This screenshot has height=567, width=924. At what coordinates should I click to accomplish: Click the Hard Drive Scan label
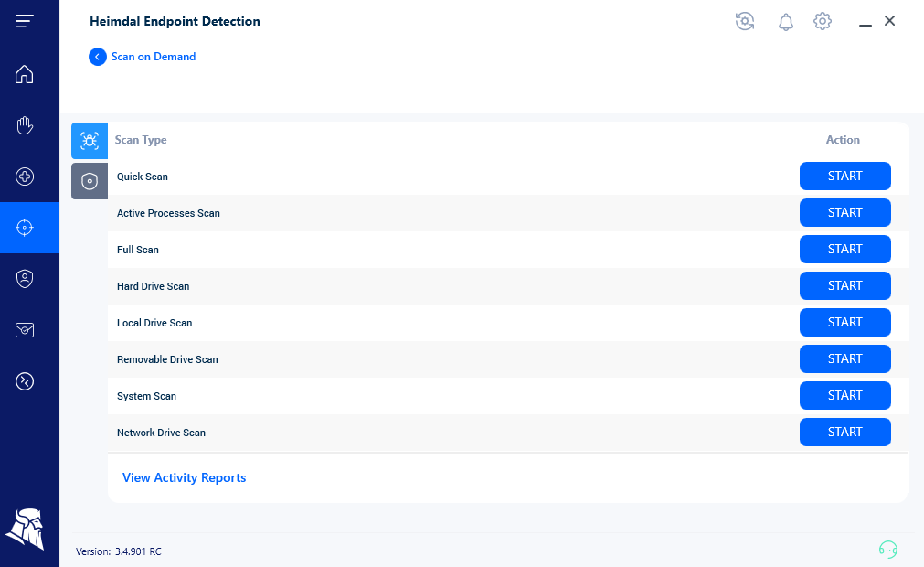153,286
